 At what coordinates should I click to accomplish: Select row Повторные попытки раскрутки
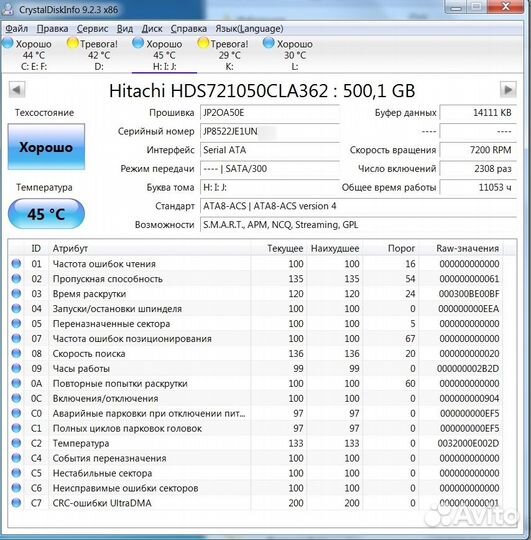(x=255, y=383)
